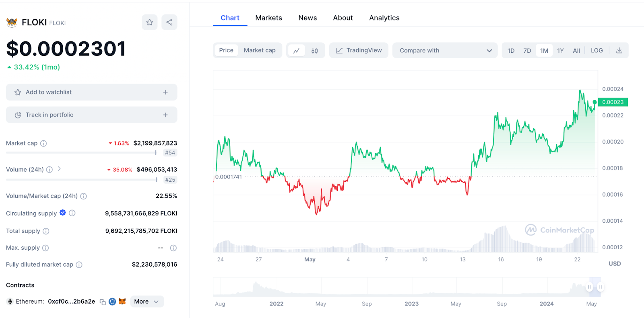
Task: Click the Market cap info icon
Action: tap(43, 144)
